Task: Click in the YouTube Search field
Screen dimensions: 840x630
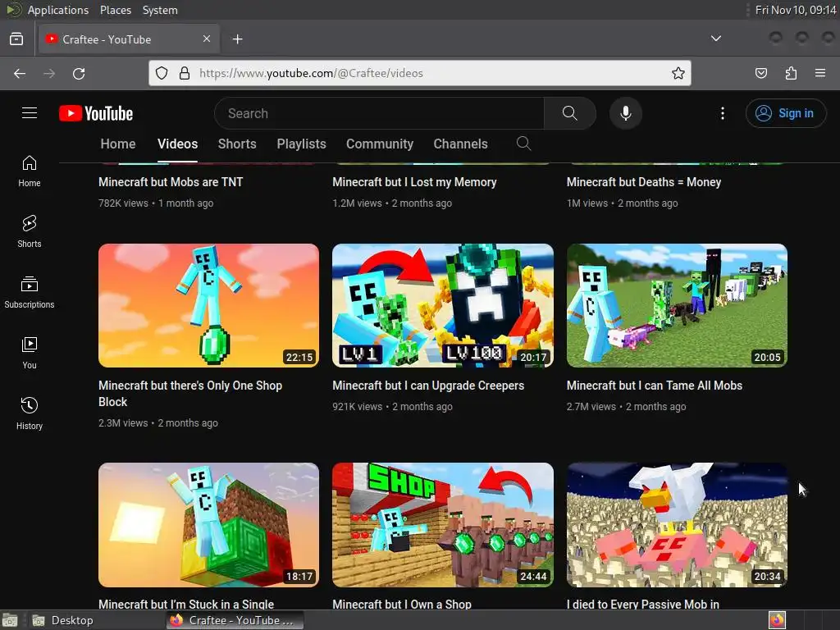Action: coord(379,113)
